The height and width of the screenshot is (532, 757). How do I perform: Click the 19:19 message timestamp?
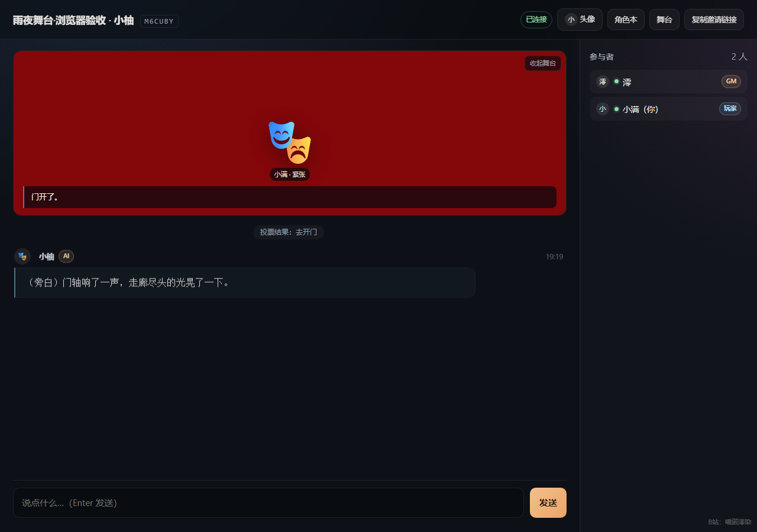pyautogui.click(x=554, y=257)
